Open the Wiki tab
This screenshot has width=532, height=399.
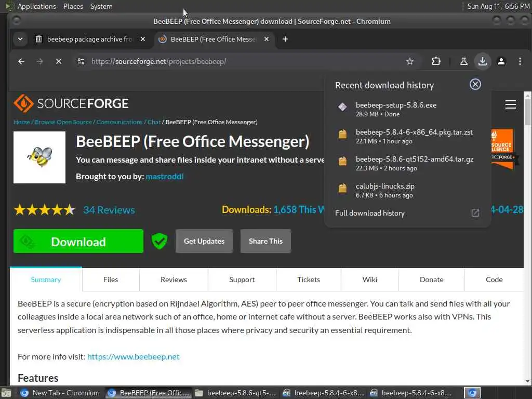pyautogui.click(x=370, y=280)
